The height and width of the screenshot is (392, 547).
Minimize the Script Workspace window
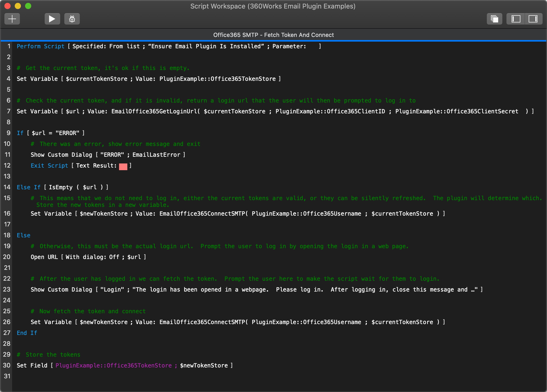(18, 6)
